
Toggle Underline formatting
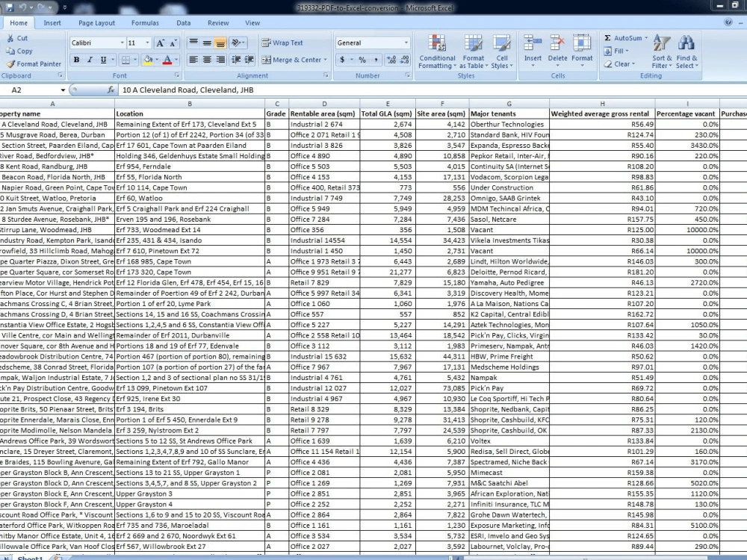pos(103,60)
